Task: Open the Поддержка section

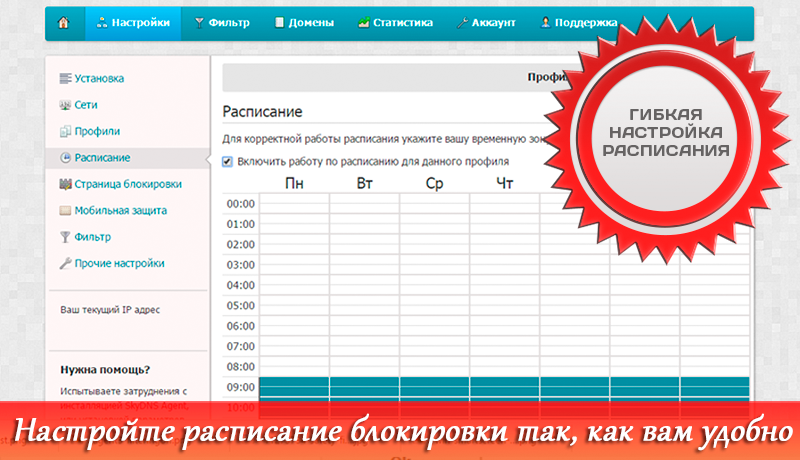Action: click(x=578, y=22)
